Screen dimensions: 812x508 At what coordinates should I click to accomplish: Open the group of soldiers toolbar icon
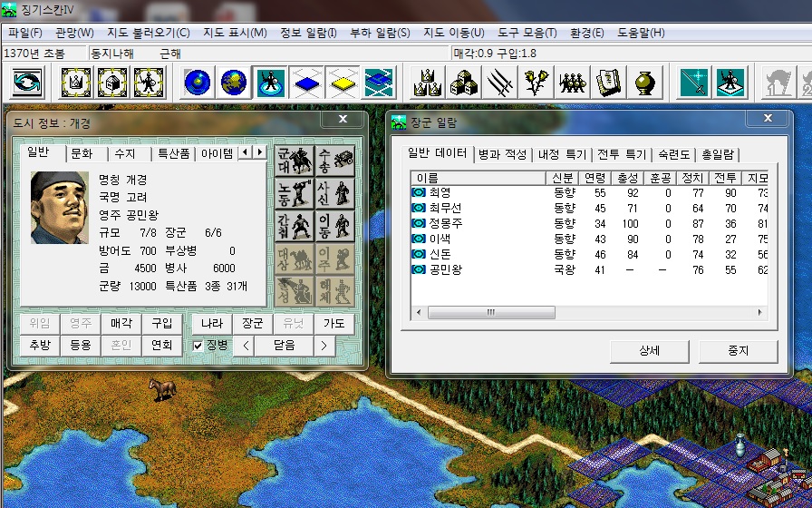[573, 82]
